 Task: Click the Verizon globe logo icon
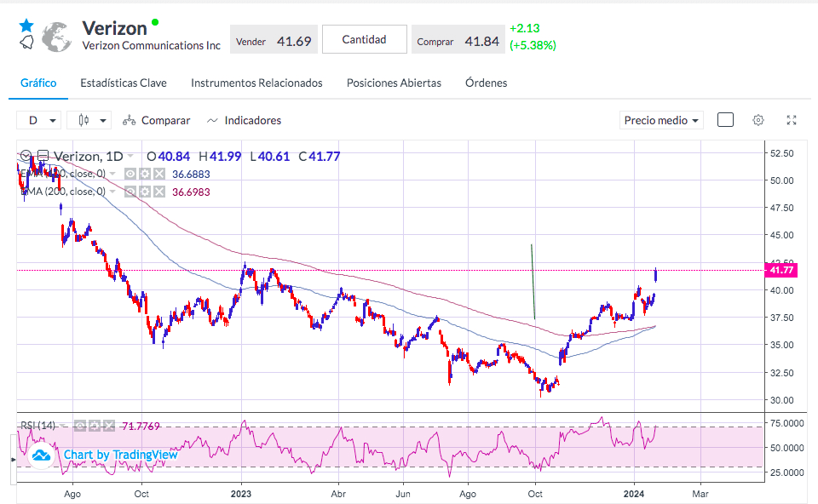click(56, 37)
